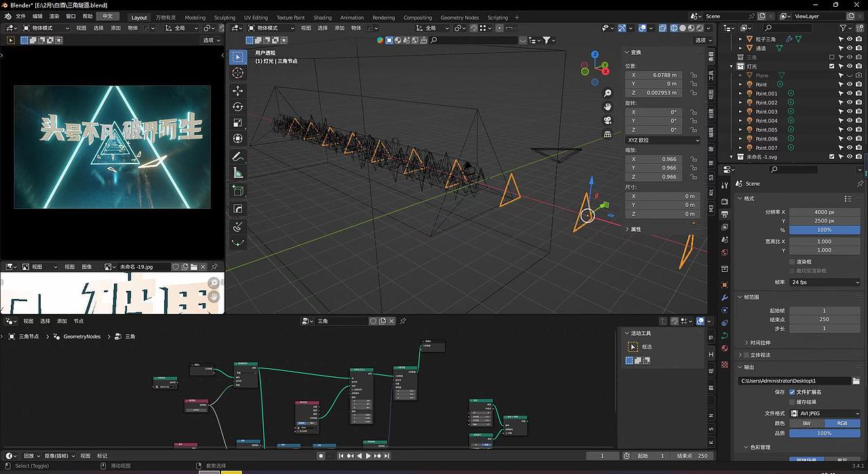Click the play animation button
The height and width of the screenshot is (474, 868).
coord(368,456)
